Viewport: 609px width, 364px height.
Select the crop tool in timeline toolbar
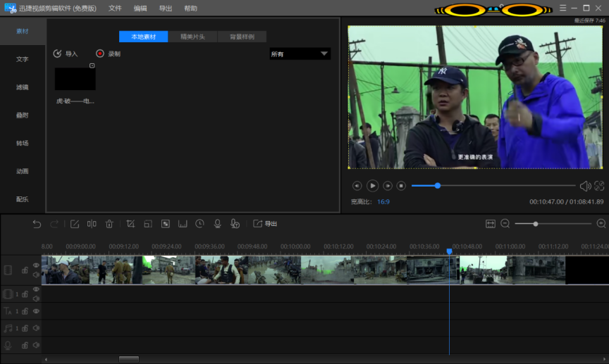point(130,224)
